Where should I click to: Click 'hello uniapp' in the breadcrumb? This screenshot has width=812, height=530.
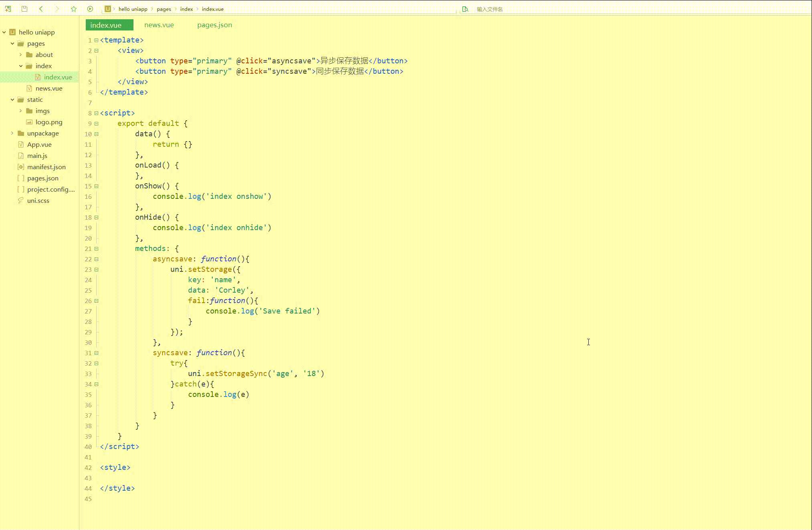click(133, 9)
